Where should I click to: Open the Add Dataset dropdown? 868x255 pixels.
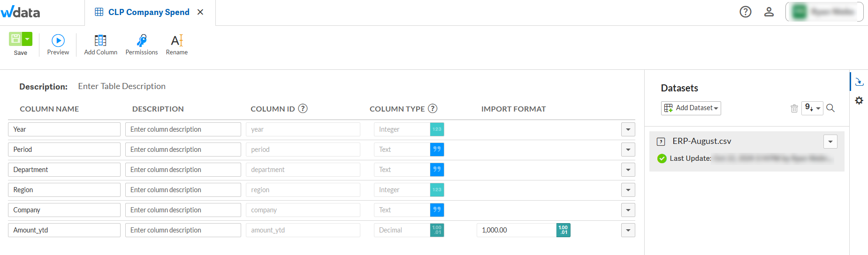[691, 108]
